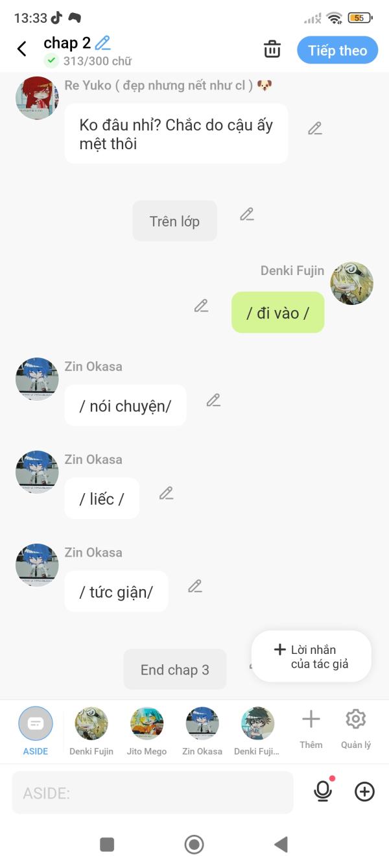389x868 pixels.
Task: Open the circled plus attachment button
Action: (x=364, y=791)
